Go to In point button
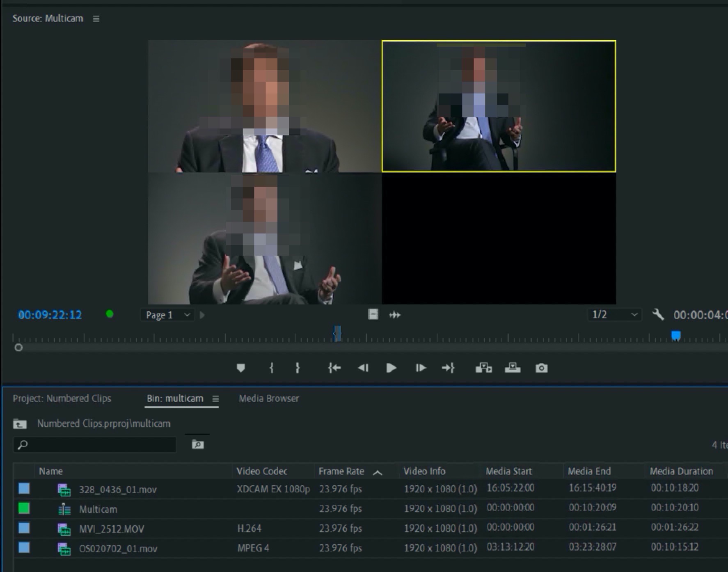This screenshot has height=572, width=728. coord(334,368)
